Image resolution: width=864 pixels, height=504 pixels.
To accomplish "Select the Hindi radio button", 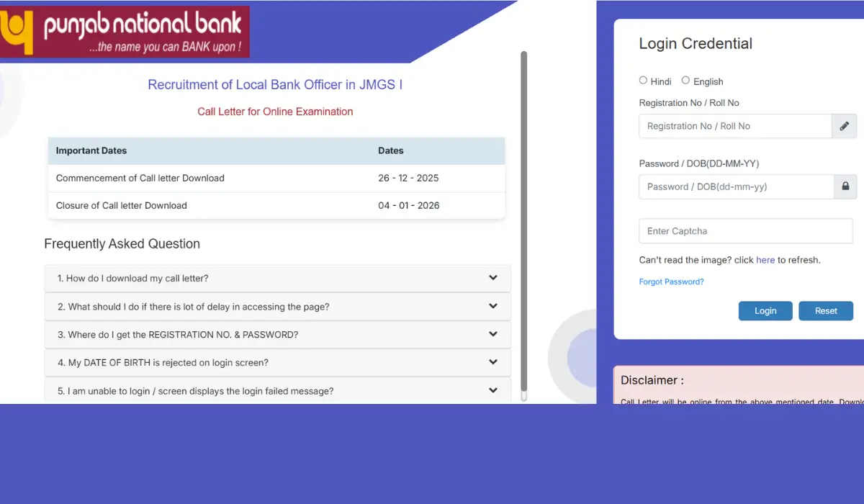I will [x=643, y=80].
